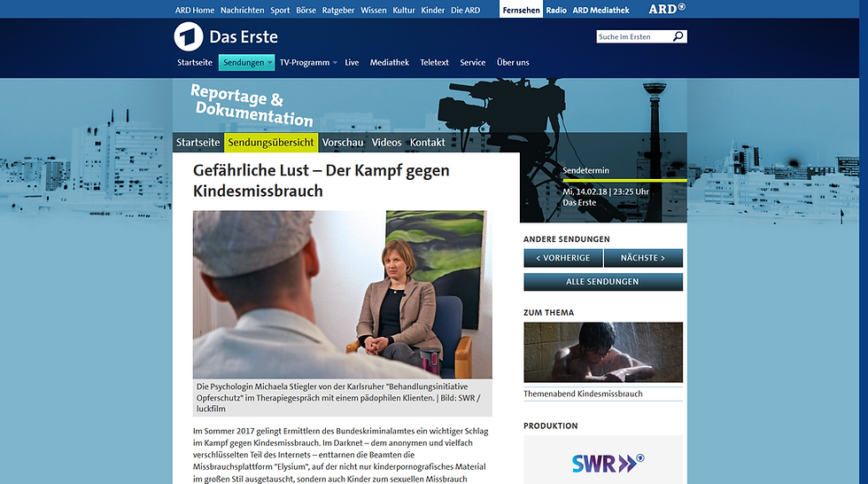Image resolution: width=868 pixels, height=484 pixels.
Task: Open the SWR production logo
Action: (608, 463)
